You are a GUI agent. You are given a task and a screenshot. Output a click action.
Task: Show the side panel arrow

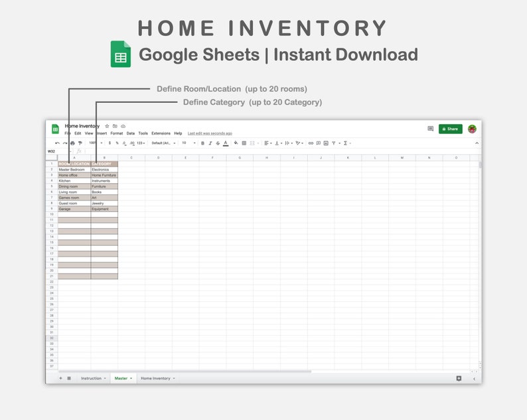[474, 379]
